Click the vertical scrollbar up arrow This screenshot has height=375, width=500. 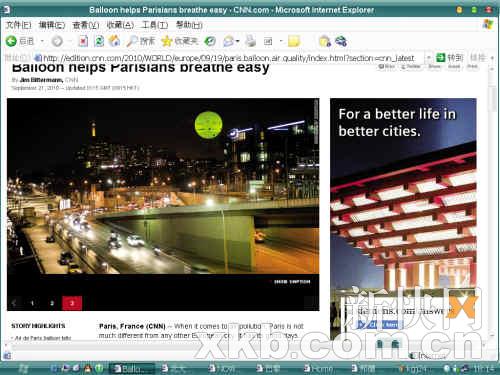pos(493,69)
